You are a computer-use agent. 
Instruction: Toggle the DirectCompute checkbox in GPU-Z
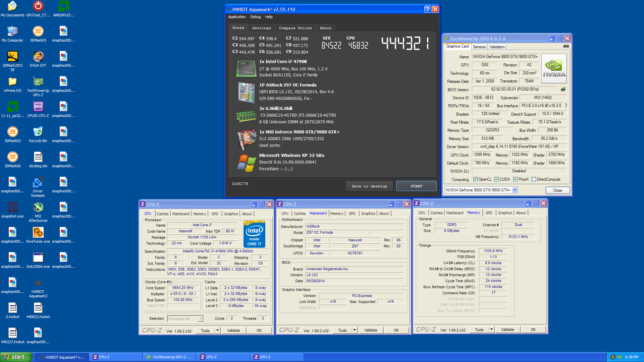click(534, 179)
